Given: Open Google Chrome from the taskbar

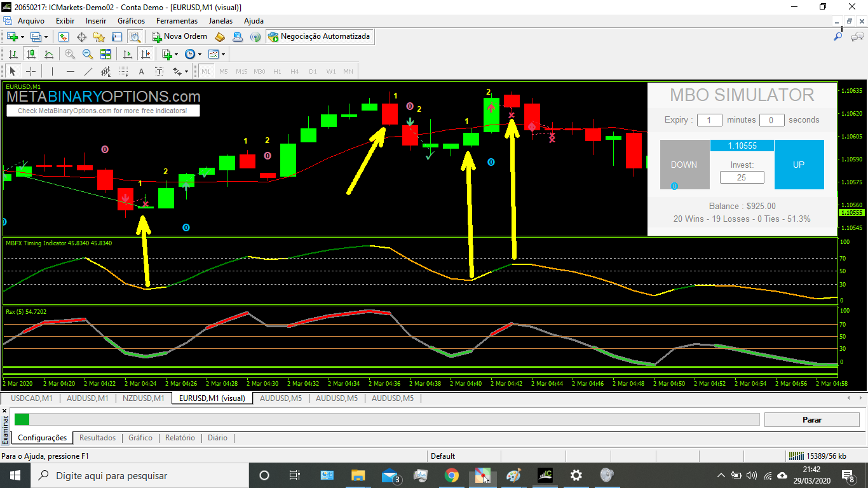Looking at the screenshot, I should click(452, 475).
